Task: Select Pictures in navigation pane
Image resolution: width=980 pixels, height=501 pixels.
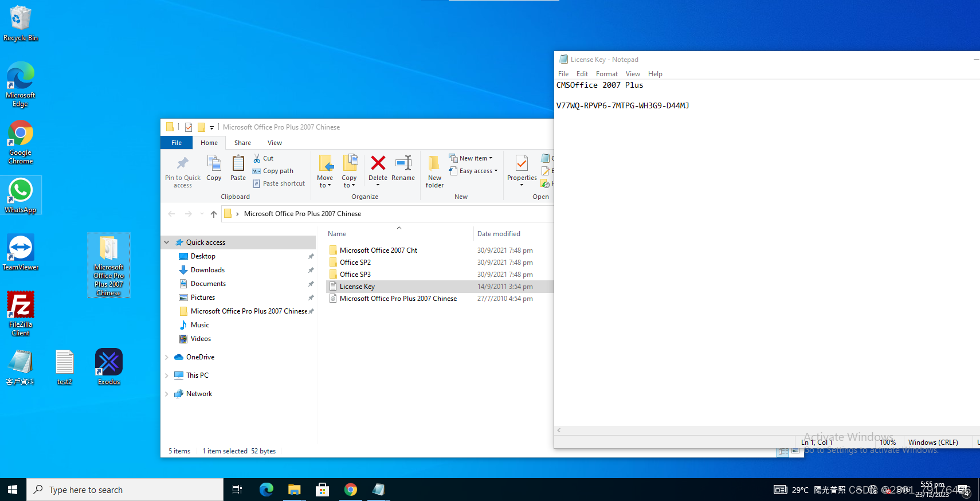Action: coord(203,298)
